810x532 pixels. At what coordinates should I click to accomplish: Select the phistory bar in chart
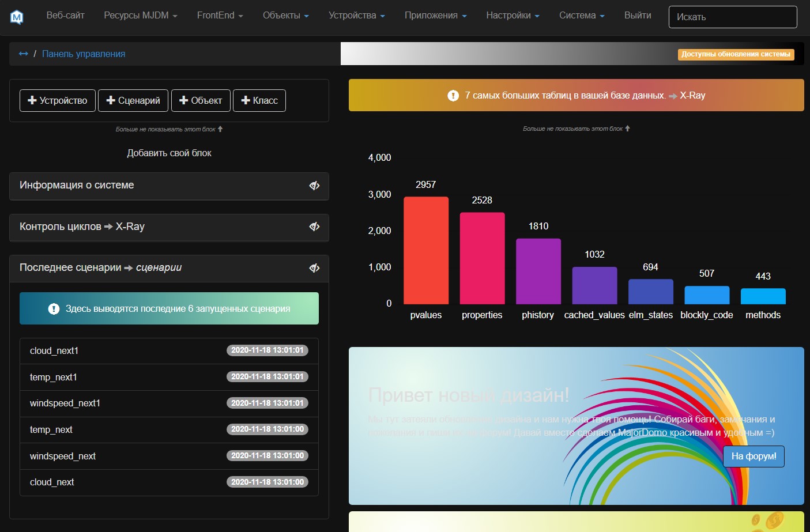click(x=538, y=271)
